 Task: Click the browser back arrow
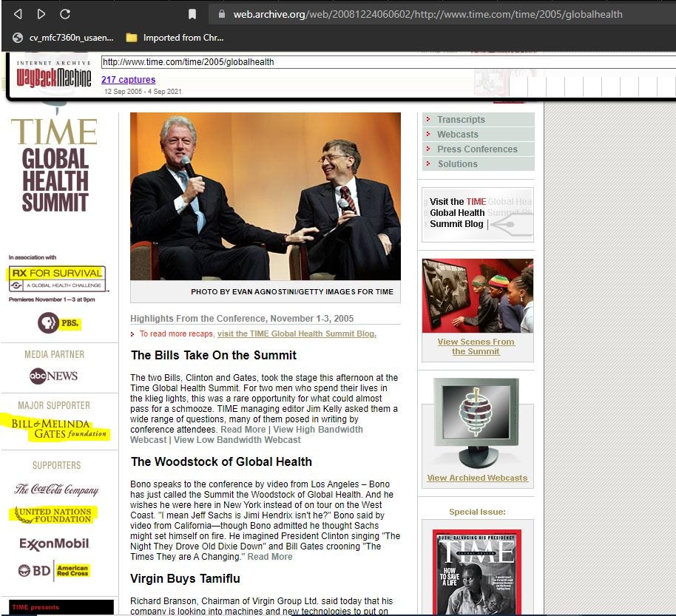(x=18, y=14)
